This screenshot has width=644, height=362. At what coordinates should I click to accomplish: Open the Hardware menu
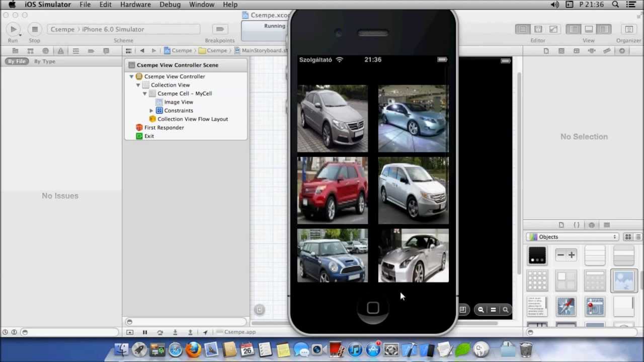pos(135,5)
